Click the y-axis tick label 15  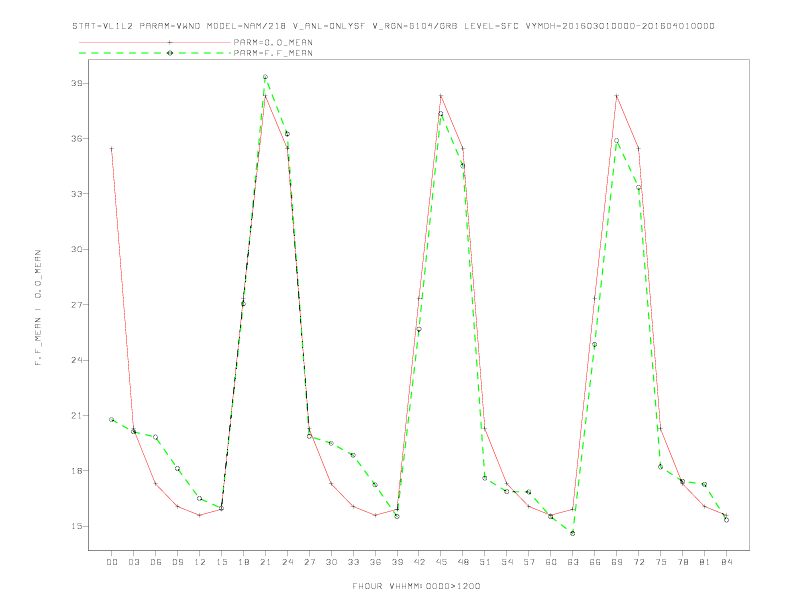point(77,526)
